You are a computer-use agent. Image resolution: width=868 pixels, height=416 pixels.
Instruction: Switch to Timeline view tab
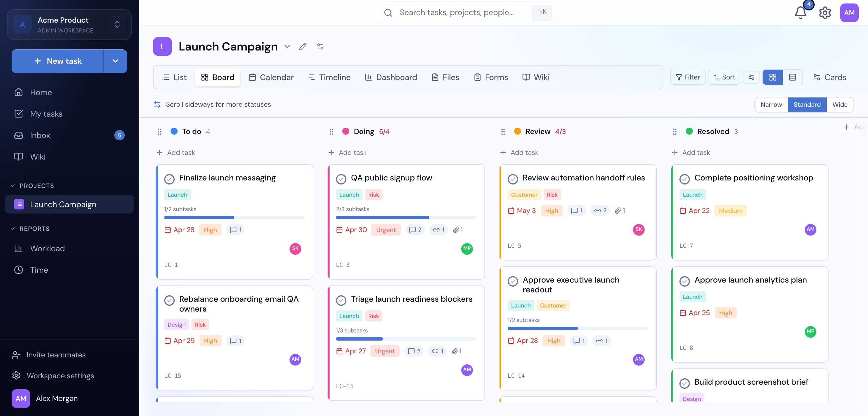point(329,77)
